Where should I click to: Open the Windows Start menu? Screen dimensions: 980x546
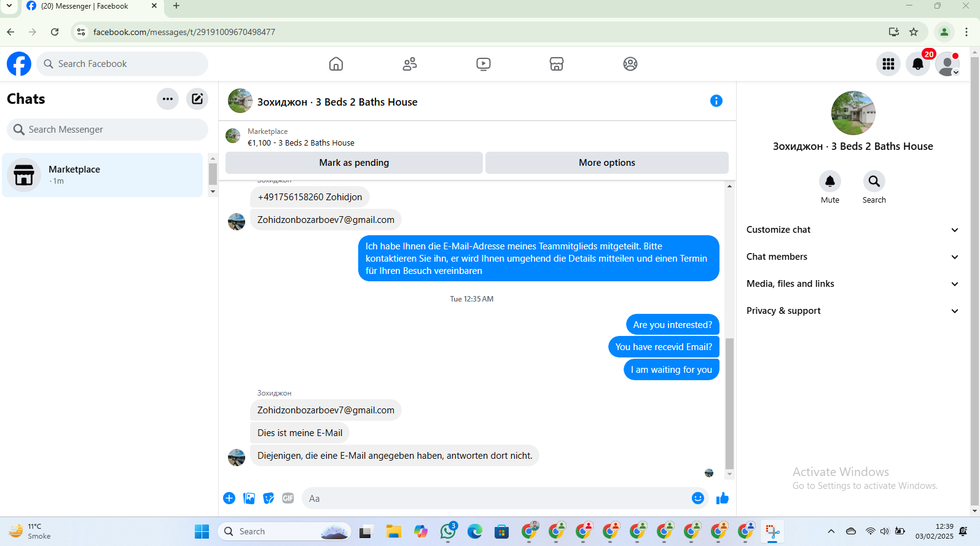click(x=202, y=531)
